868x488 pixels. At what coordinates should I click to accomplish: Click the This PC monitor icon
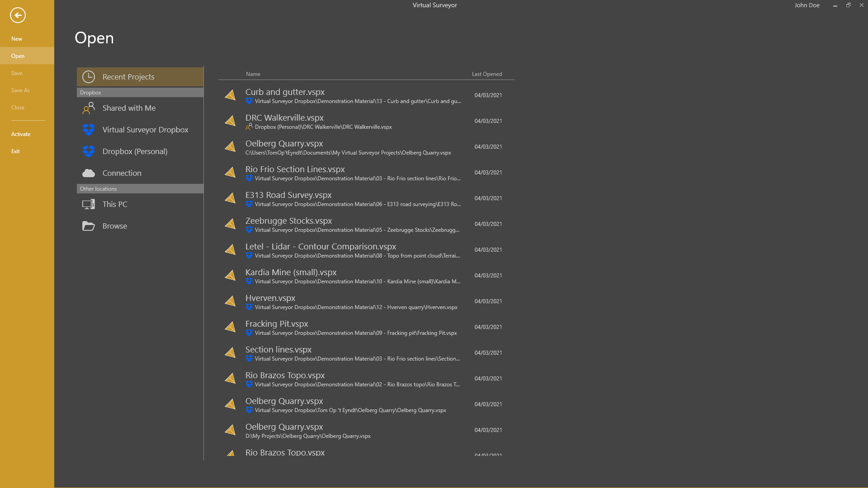point(89,204)
